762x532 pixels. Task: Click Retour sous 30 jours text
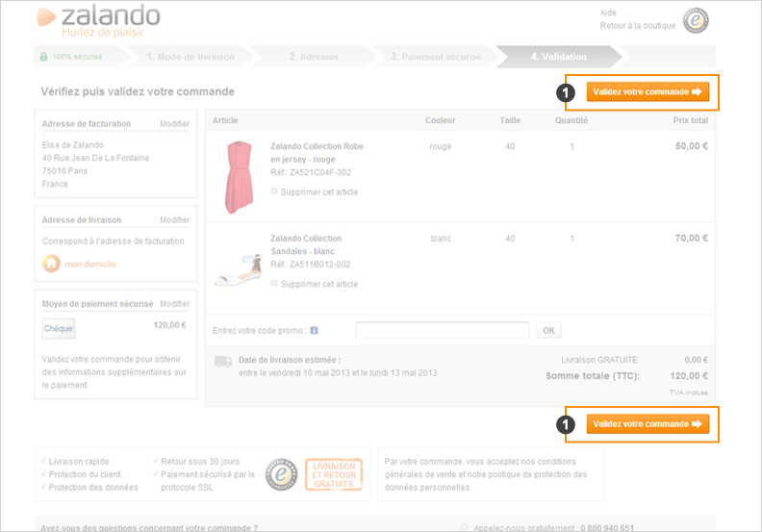click(200, 462)
